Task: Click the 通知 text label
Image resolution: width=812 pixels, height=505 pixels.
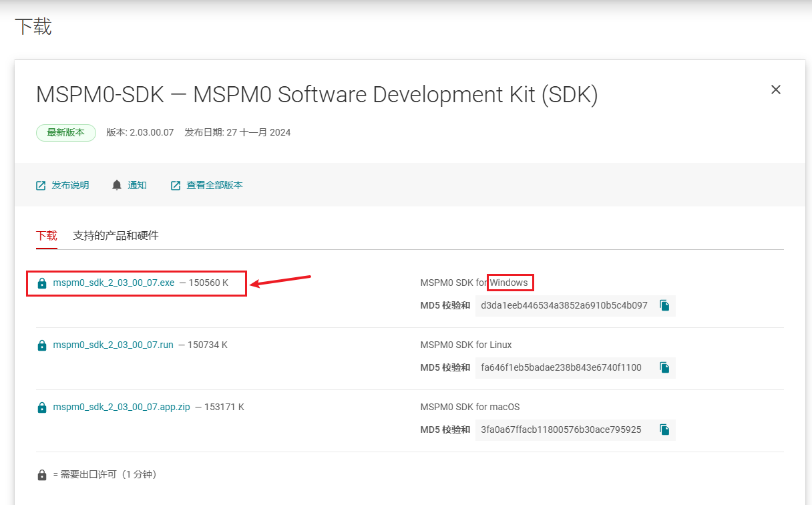Action: [137, 186]
